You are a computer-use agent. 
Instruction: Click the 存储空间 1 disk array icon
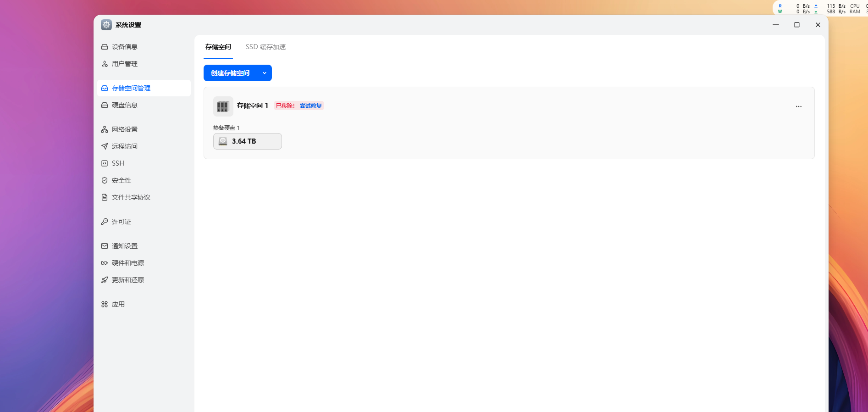point(223,106)
